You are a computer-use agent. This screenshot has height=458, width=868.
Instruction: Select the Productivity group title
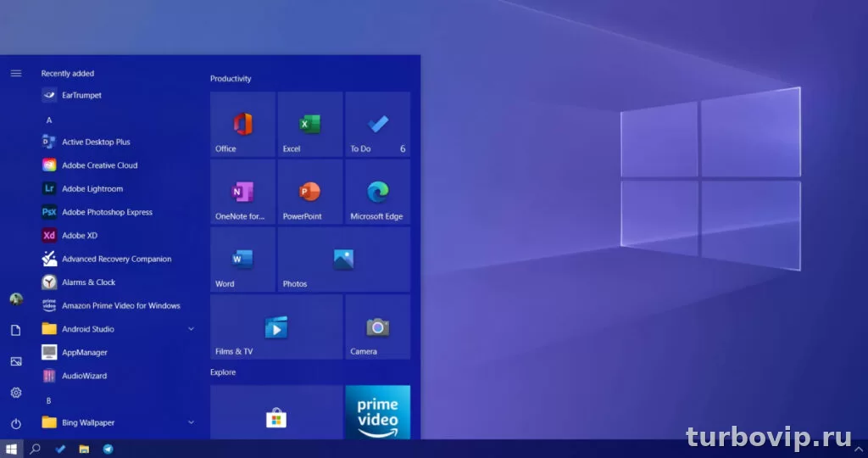click(x=231, y=79)
